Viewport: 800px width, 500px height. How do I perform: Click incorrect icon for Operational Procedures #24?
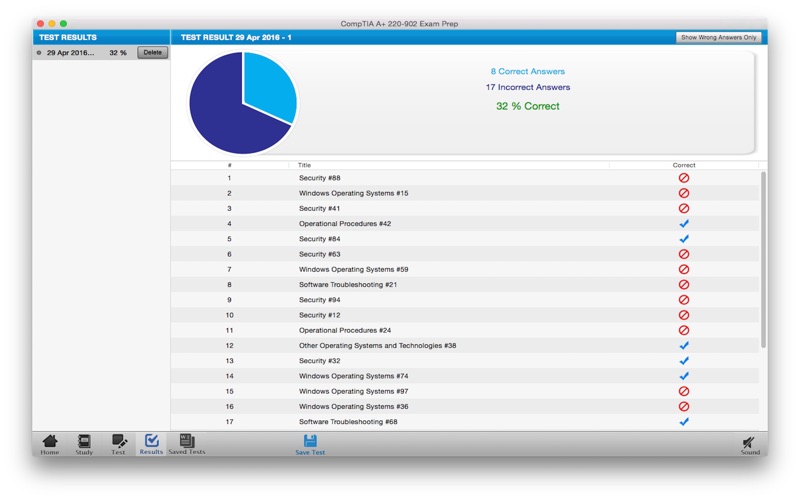point(684,330)
